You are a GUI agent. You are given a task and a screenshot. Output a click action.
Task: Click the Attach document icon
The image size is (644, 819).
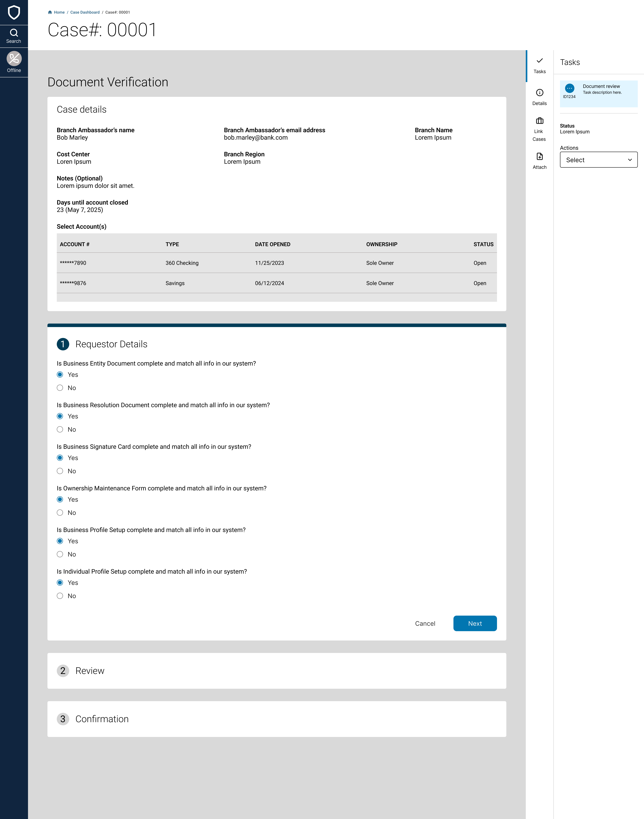pyautogui.click(x=540, y=156)
